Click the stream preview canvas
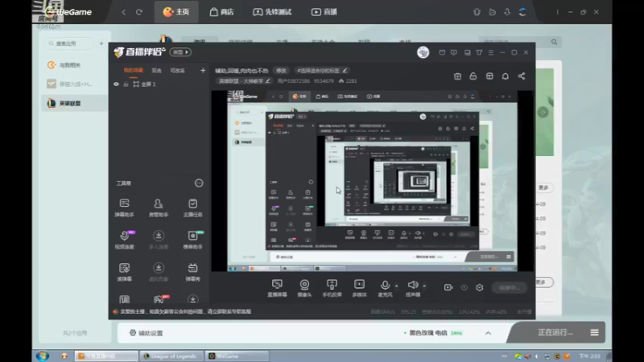The height and width of the screenshot is (362, 644). click(372, 181)
